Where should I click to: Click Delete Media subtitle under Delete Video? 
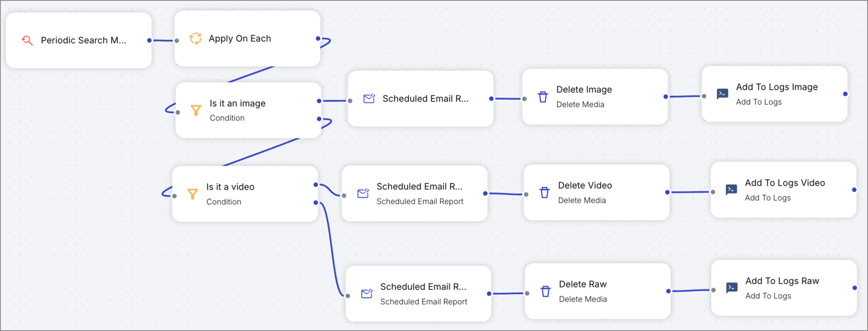click(x=582, y=200)
